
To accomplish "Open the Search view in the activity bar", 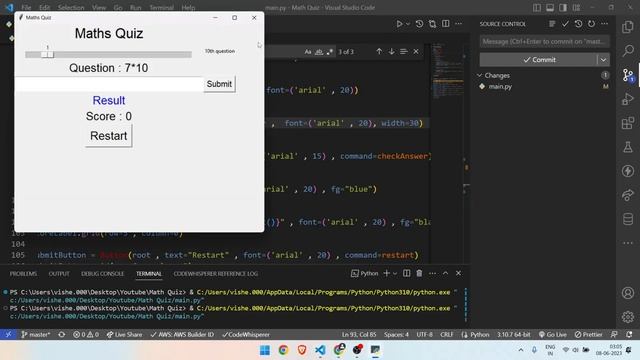I will pos(628,51).
